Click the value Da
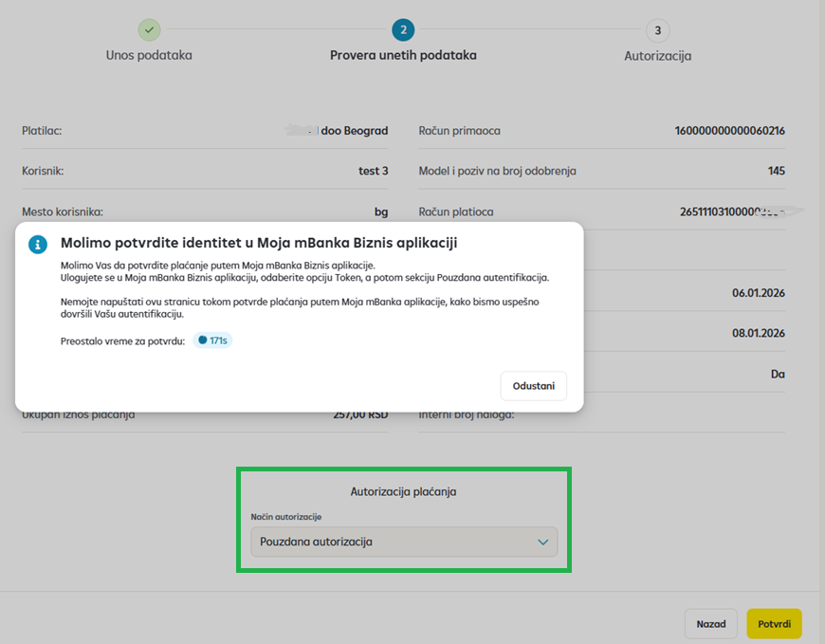825x644 pixels. coord(778,374)
